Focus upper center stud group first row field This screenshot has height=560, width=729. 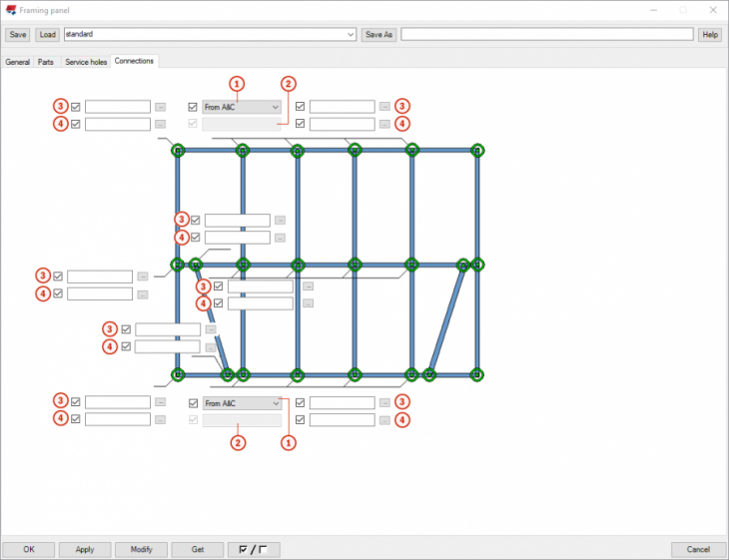[x=238, y=221]
